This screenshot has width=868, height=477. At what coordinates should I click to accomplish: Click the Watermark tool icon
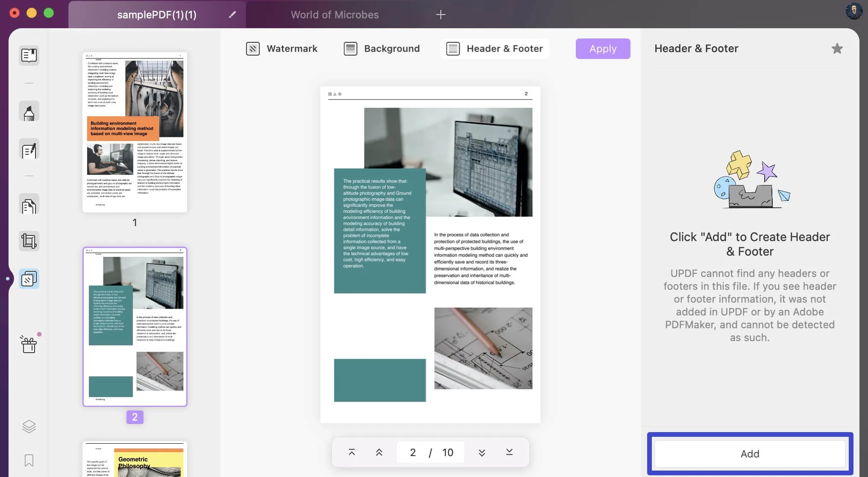[x=252, y=49]
